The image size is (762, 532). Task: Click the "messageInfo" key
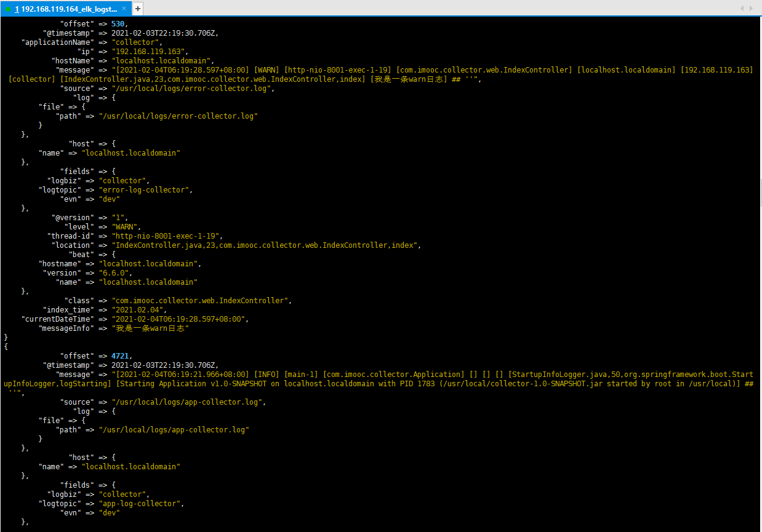pyautogui.click(x=66, y=328)
